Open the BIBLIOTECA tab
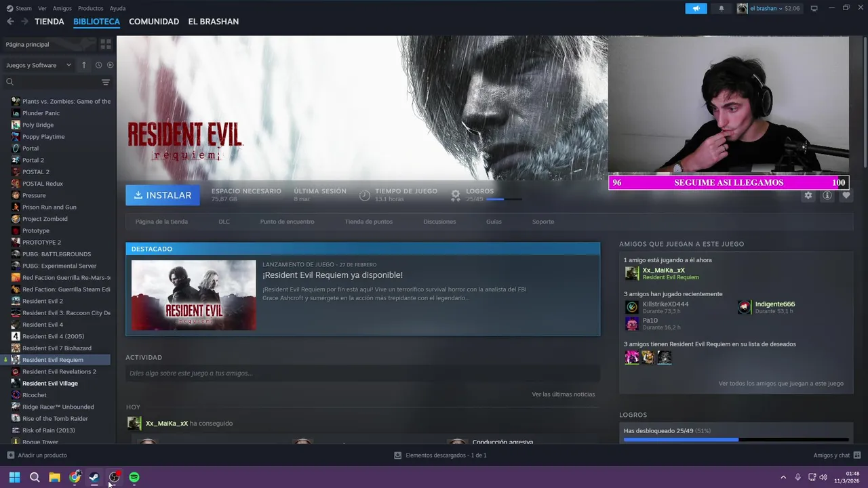Viewport: 868px width, 488px height. click(x=96, y=22)
